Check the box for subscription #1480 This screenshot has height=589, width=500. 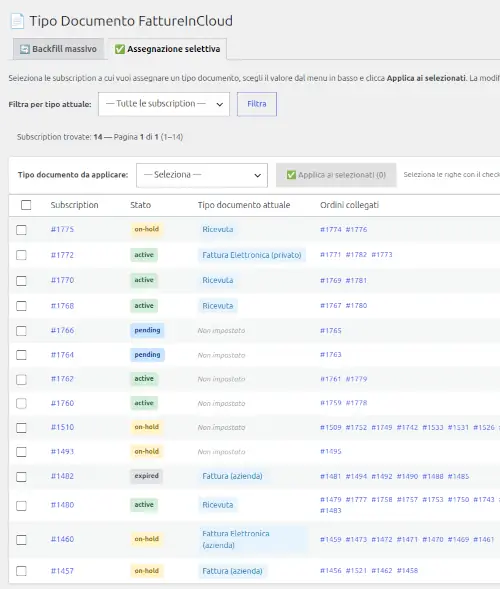coord(21,506)
